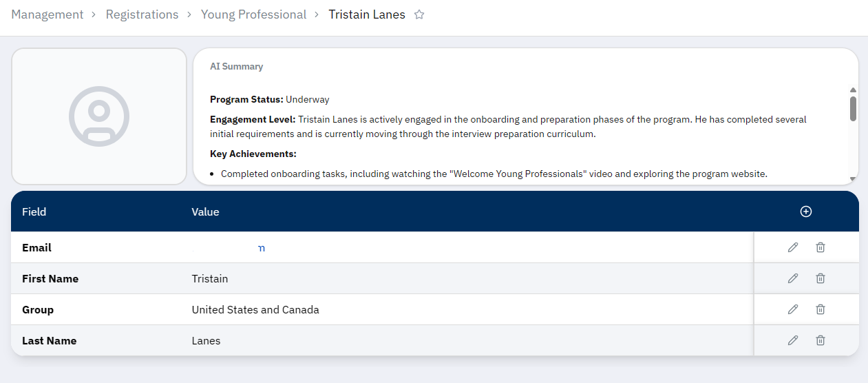Click Tristain Lanes breadcrumb title

tap(367, 14)
